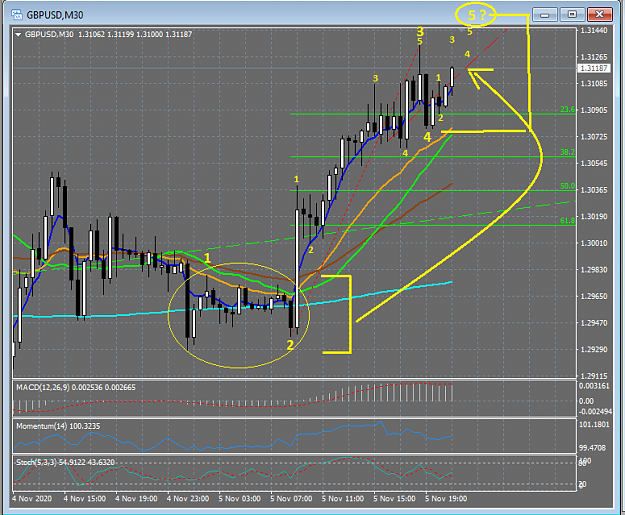
Task: Click the GBPUSD,M30 chart window icon
Action: [17, 15]
